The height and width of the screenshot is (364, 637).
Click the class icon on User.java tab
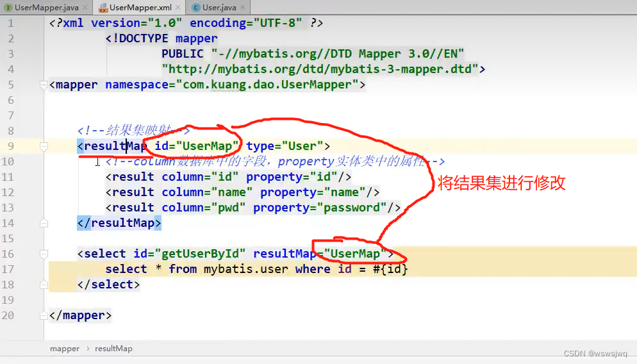(x=196, y=7)
